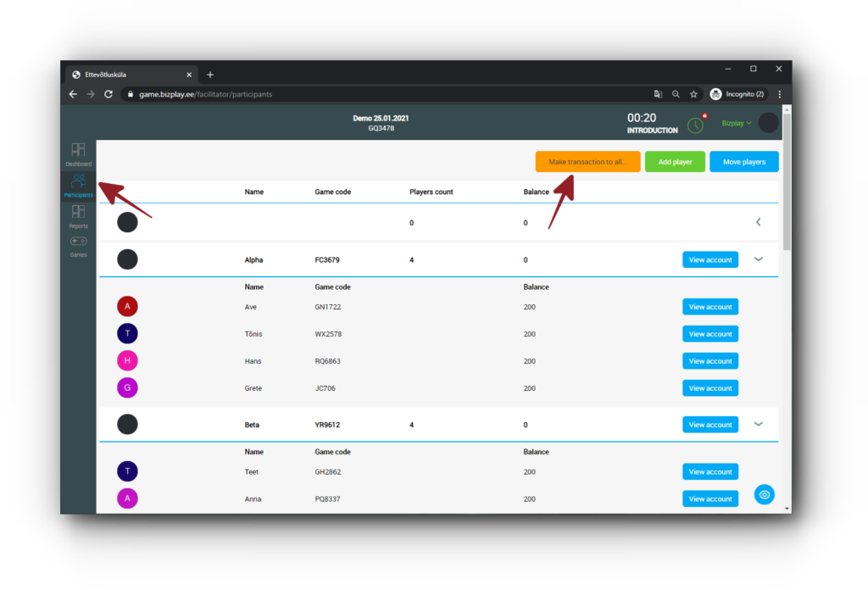868x590 pixels.
Task: View account for player Hans
Action: click(709, 361)
